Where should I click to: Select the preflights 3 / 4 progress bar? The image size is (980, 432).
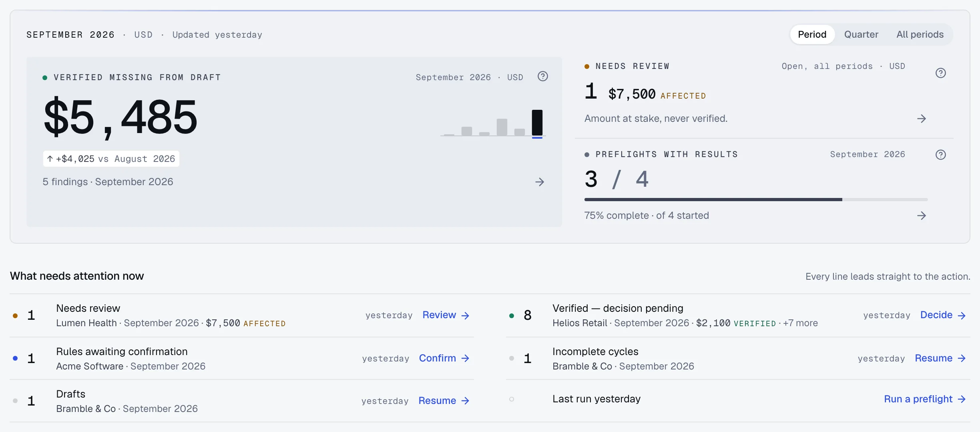(756, 200)
